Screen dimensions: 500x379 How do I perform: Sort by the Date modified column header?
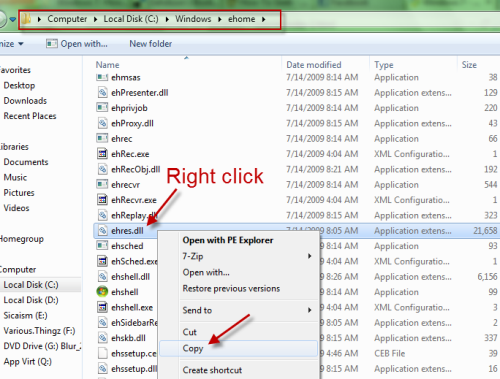coord(314,65)
